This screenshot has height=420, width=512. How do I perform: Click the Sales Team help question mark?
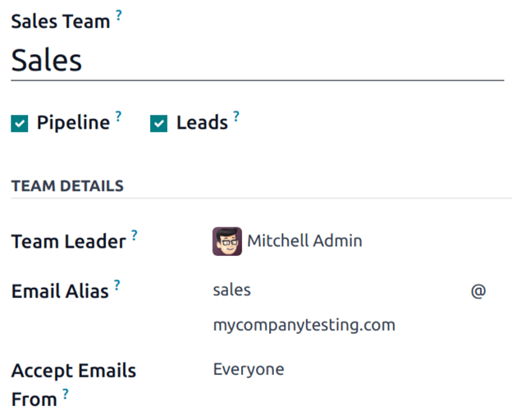pyautogui.click(x=119, y=15)
